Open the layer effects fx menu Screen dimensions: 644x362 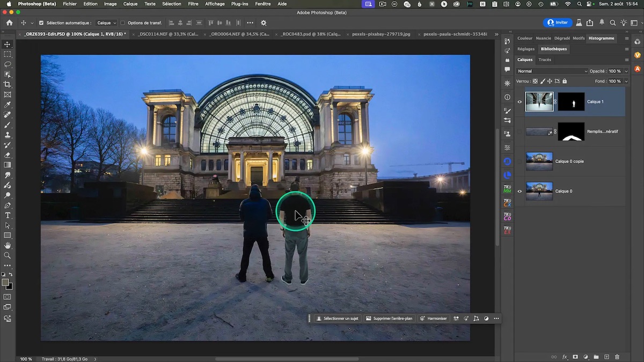click(565, 357)
